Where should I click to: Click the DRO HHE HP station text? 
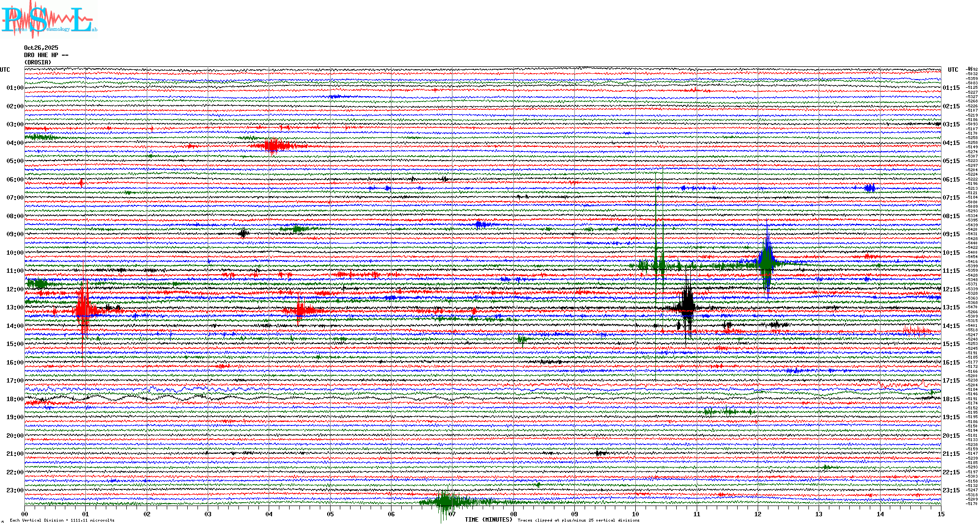click(x=46, y=55)
